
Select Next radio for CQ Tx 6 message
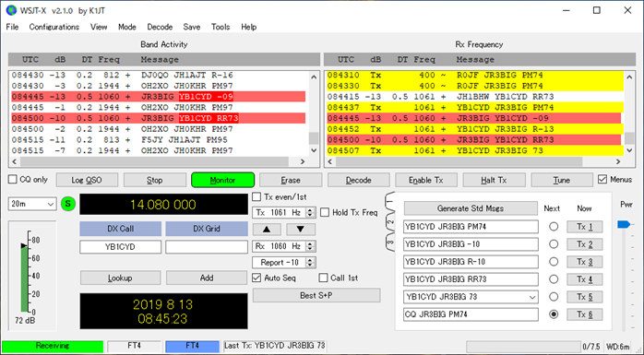[554, 314]
